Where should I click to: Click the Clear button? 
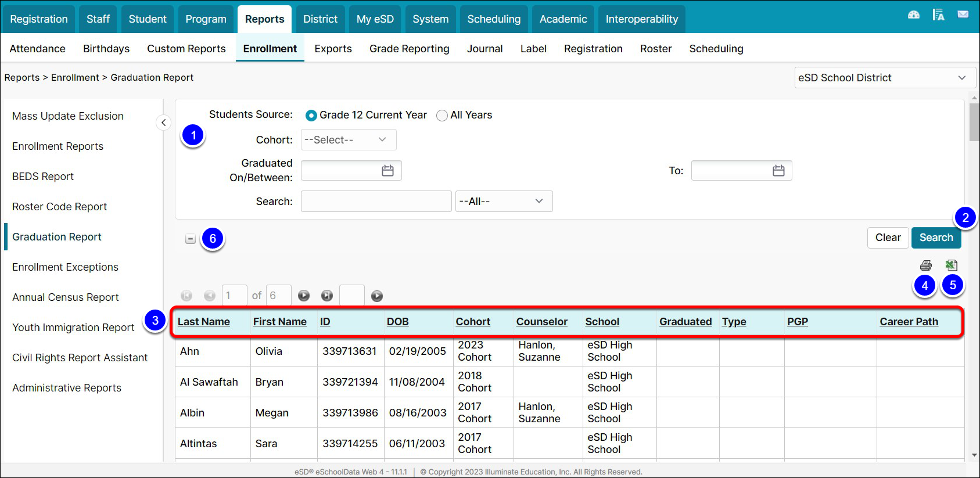888,238
